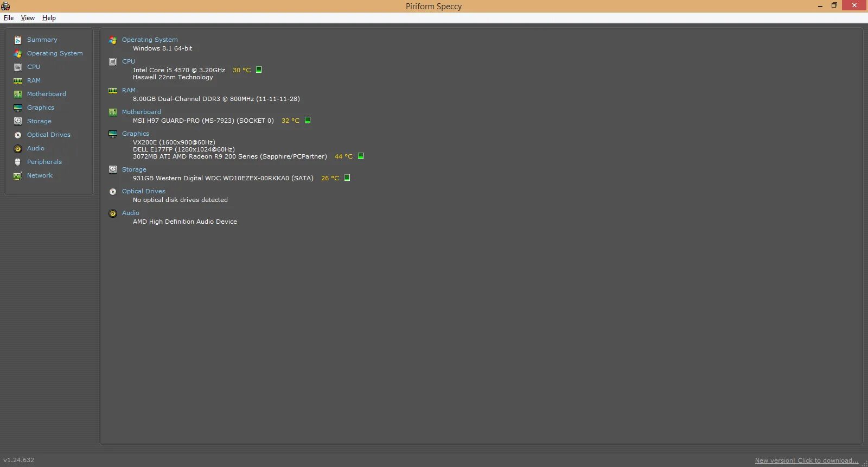Click the GPU temperature 44 °C value
The width and height of the screenshot is (868, 467).
pyautogui.click(x=344, y=156)
